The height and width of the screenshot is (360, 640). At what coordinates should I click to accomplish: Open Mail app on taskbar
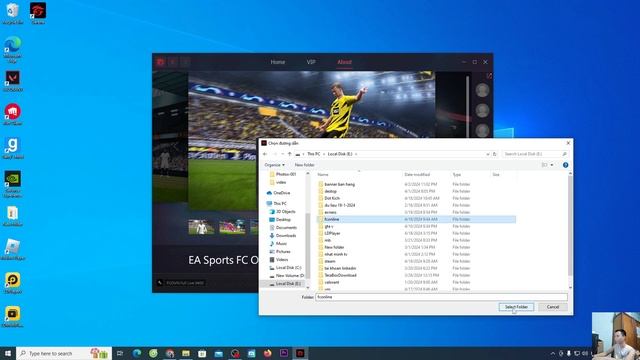[x=219, y=353]
